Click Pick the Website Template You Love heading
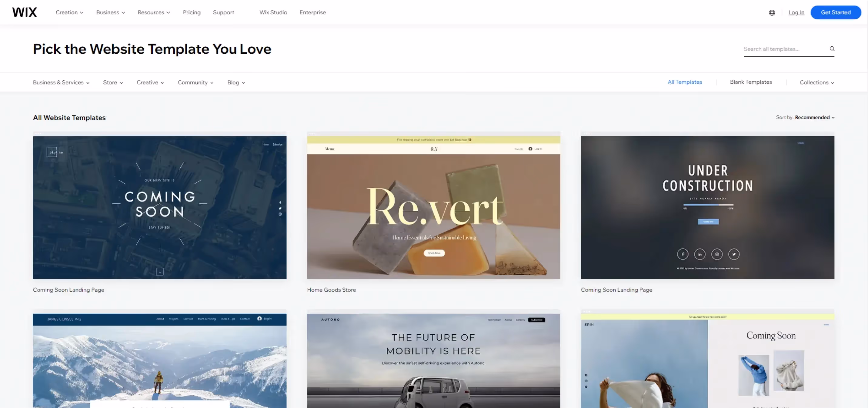 [152, 49]
